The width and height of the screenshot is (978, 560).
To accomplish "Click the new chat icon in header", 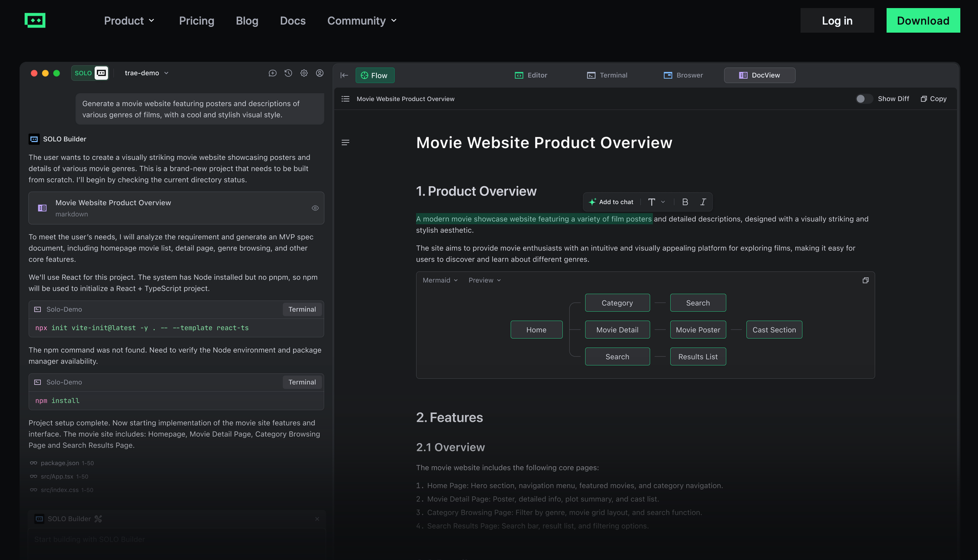I will tap(272, 73).
